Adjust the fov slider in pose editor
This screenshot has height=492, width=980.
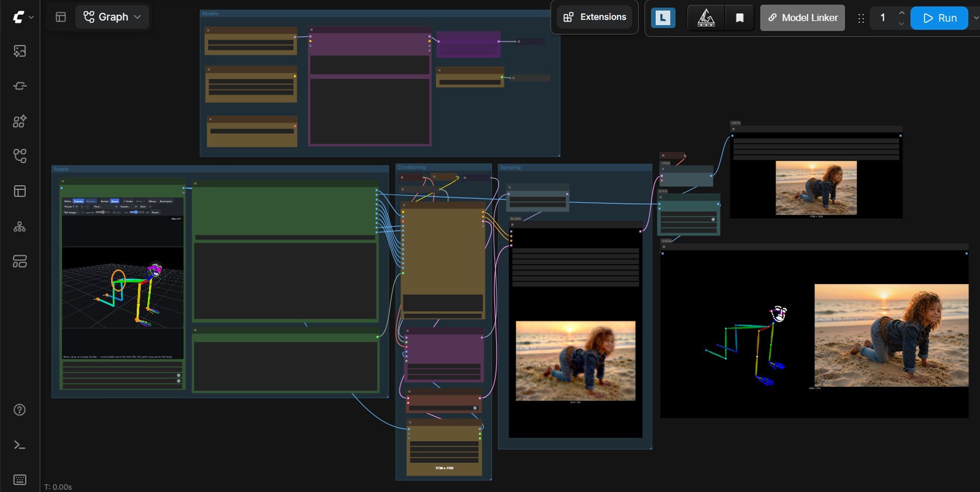click(137, 212)
